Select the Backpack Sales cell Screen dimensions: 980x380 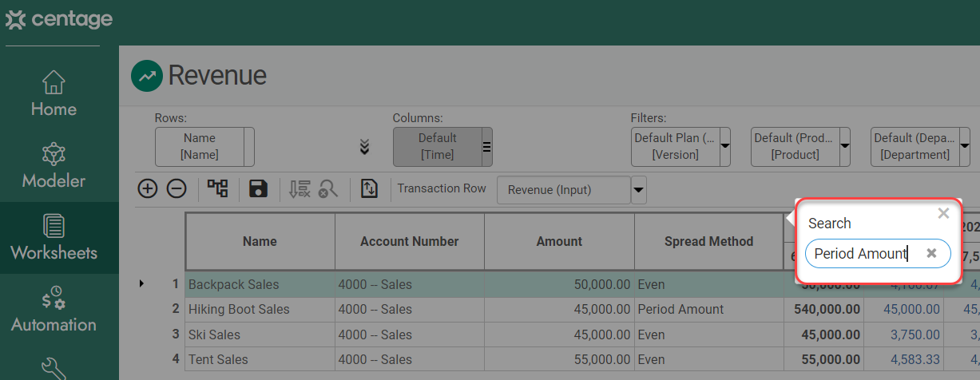click(x=260, y=284)
